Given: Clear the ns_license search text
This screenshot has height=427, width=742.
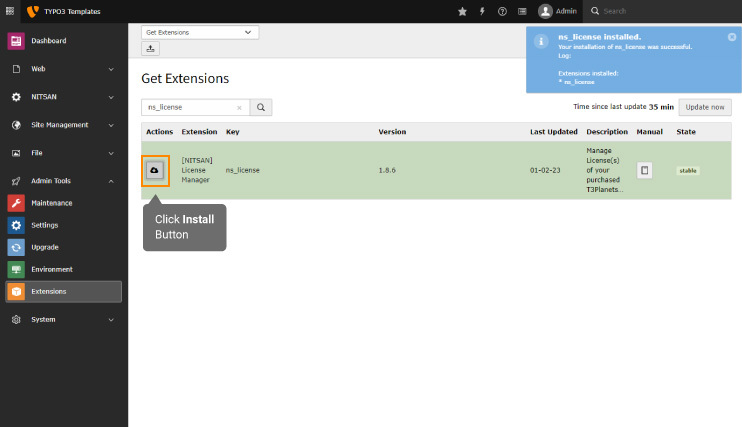Looking at the screenshot, I should [239, 107].
